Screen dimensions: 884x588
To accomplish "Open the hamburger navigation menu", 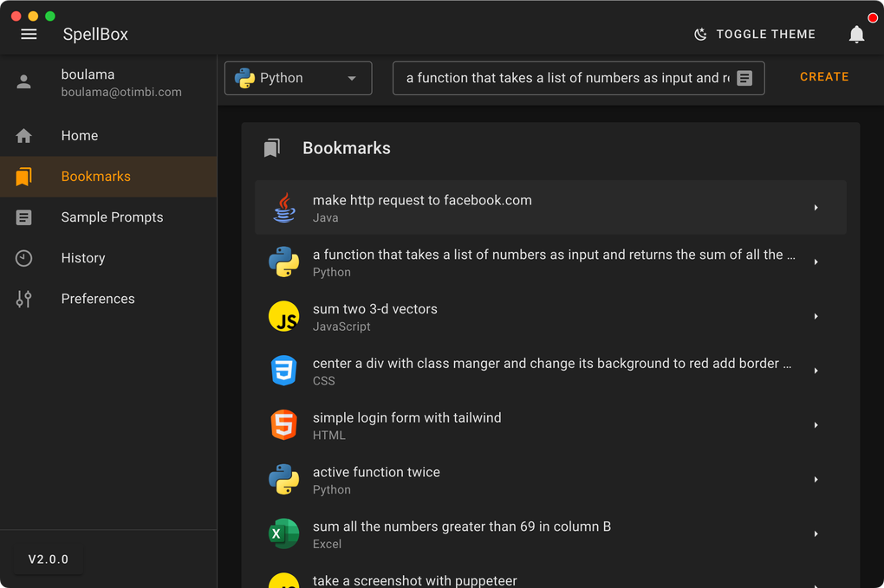I will (x=29, y=35).
